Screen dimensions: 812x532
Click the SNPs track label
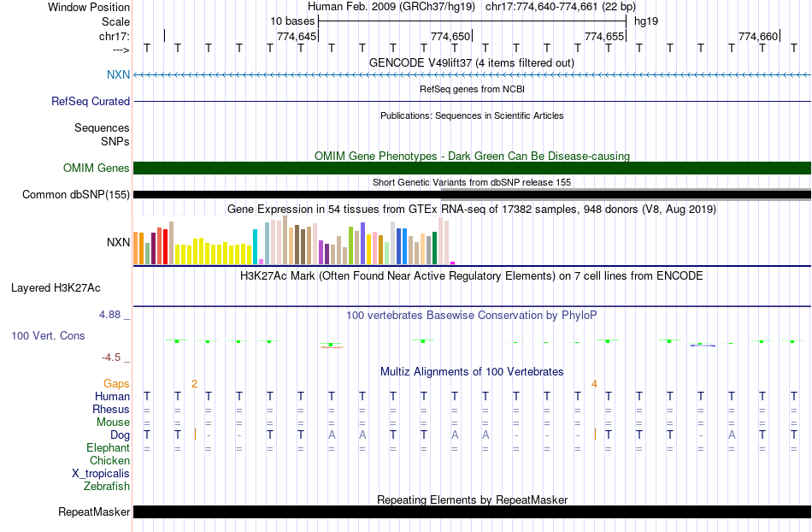[x=115, y=141]
